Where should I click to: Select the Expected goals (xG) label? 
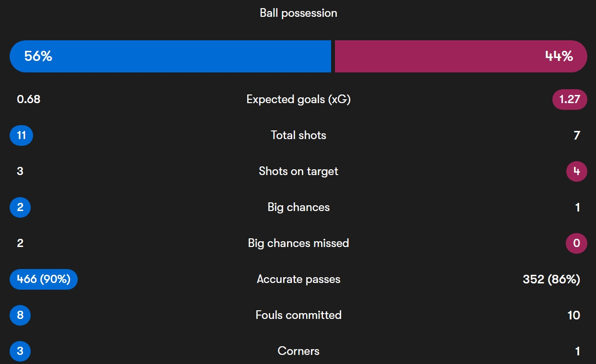click(298, 99)
